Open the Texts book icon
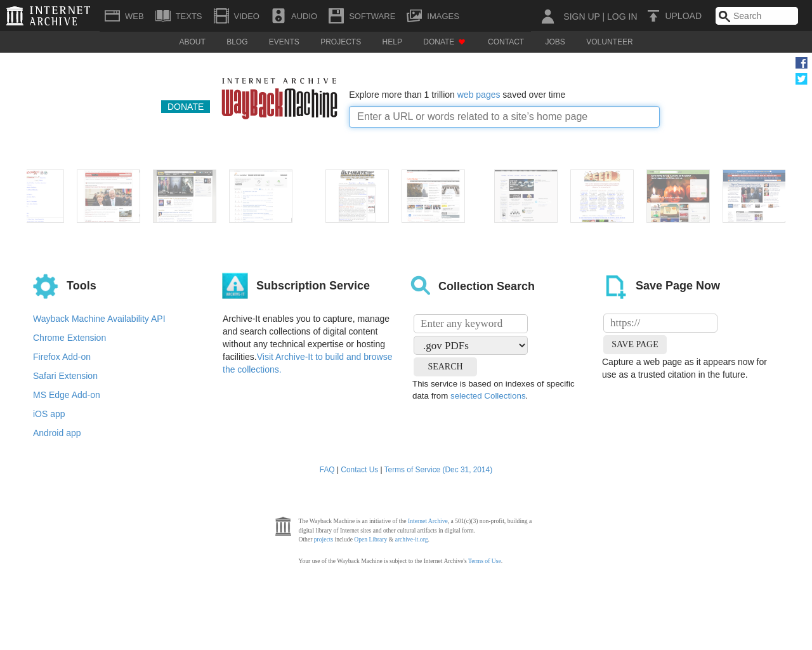 pos(163,16)
